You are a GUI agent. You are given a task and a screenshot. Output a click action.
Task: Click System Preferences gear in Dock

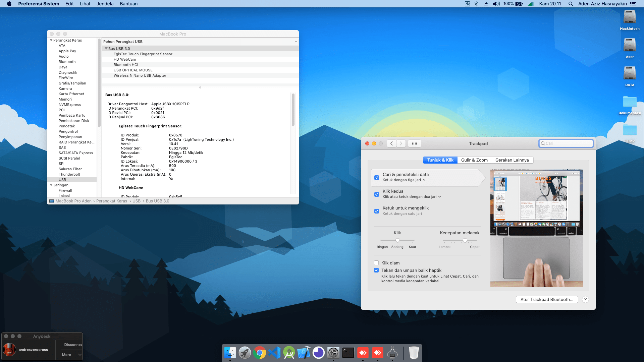[333, 353]
